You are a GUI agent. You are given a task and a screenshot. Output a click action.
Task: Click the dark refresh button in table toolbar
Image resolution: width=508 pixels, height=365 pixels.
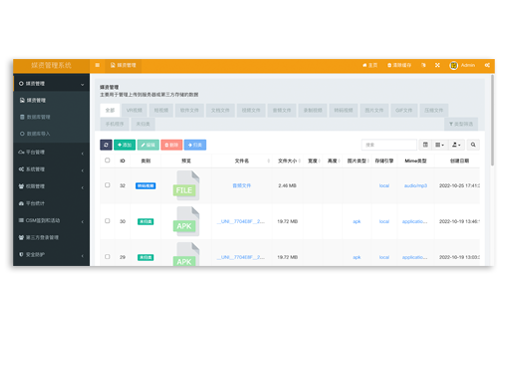106,145
